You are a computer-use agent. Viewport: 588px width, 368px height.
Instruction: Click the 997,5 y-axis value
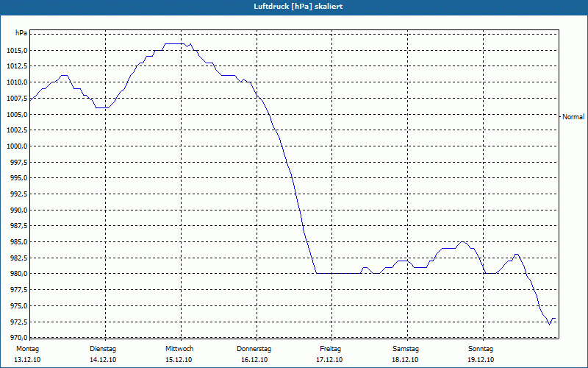pos(19,162)
